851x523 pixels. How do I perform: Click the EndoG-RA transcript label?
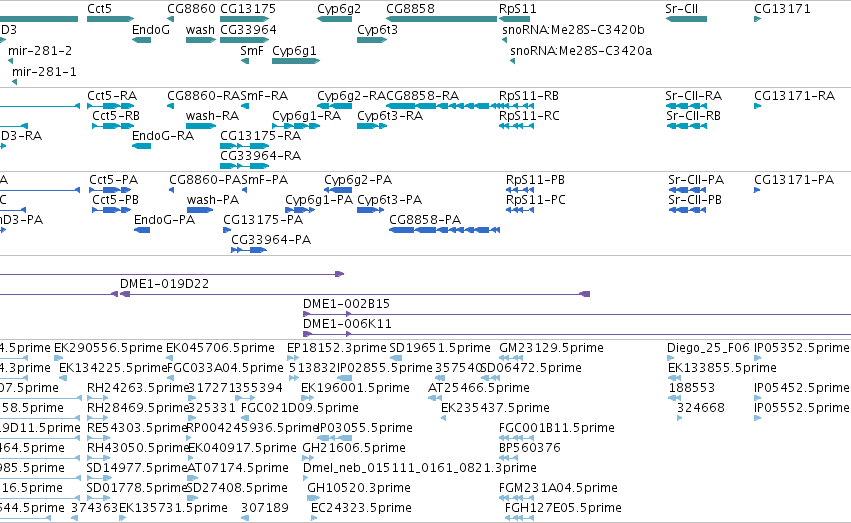[x=163, y=136]
